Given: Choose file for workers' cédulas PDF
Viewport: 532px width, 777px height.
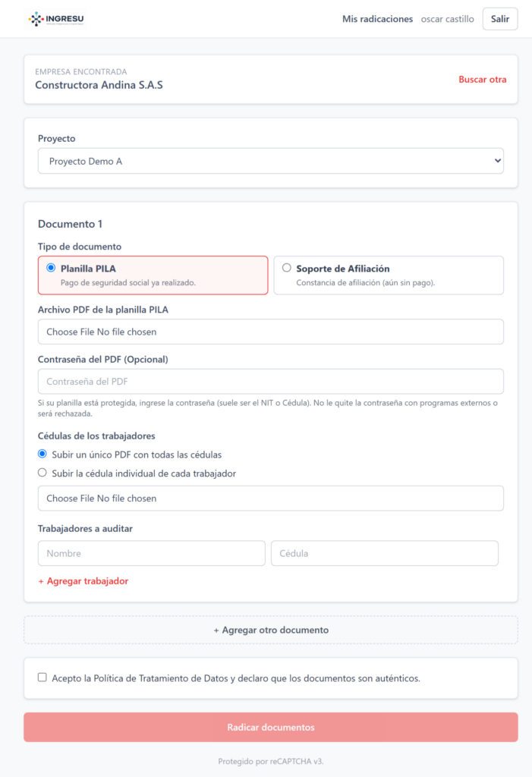Looking at the screenshot, I should pos(271,498).
